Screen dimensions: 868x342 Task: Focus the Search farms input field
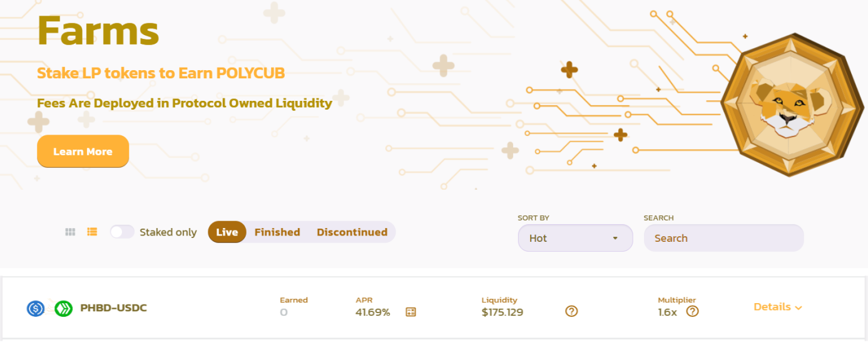click(723, 238)
